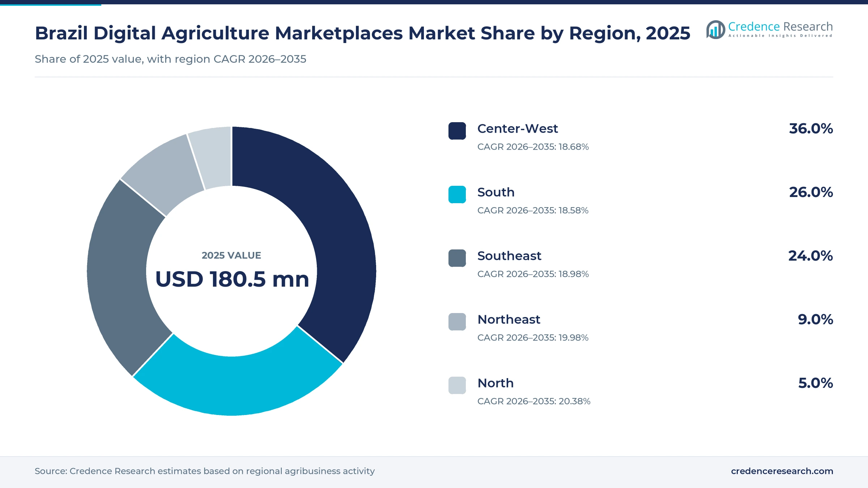The height and width of the screenshot is (488, 868).
Task: Click the USD 180.5 mn center value
Action: point(232,279)
